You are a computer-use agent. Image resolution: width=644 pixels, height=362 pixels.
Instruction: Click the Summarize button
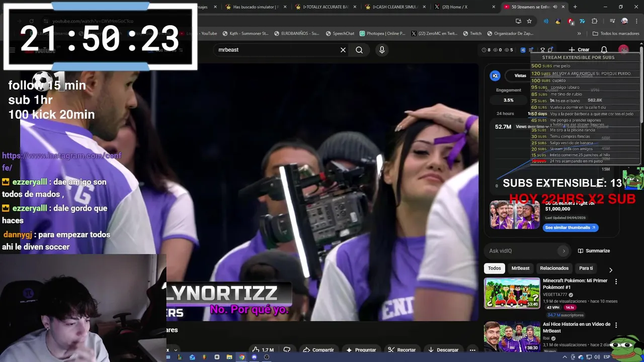click(594, 251)
